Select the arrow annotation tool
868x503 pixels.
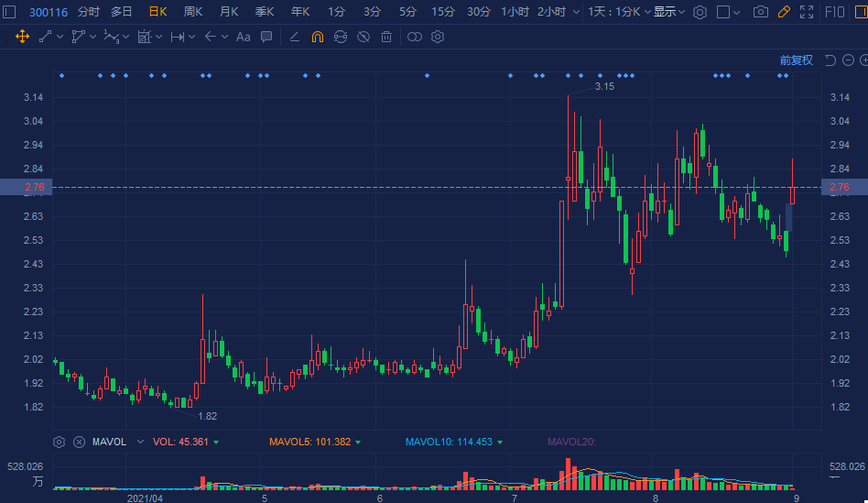click(211, 37)
